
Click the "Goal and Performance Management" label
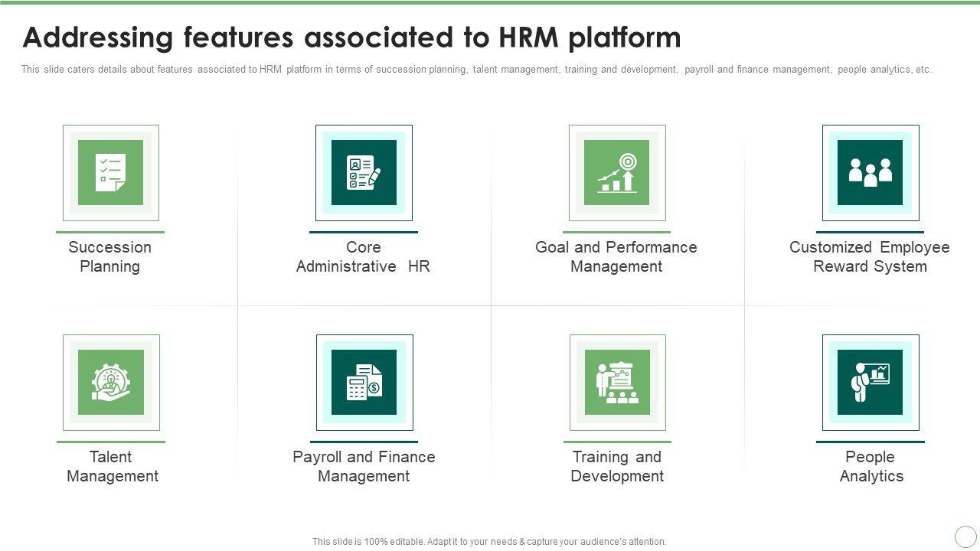pos(616,256)
